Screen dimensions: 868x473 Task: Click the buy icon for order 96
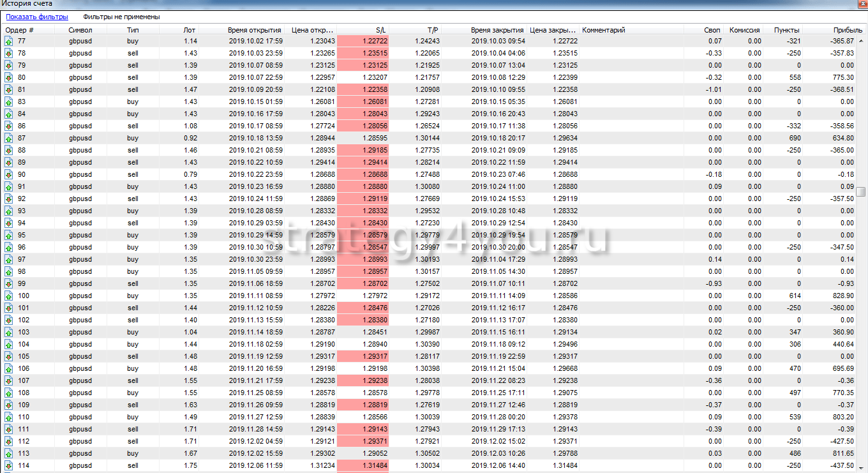click(x=9, y=247)
